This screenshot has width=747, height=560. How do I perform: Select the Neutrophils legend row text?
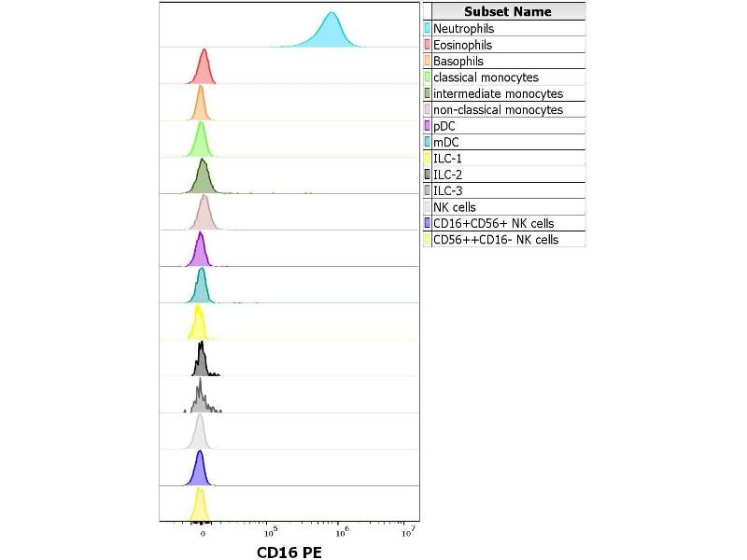coord(463,29)
